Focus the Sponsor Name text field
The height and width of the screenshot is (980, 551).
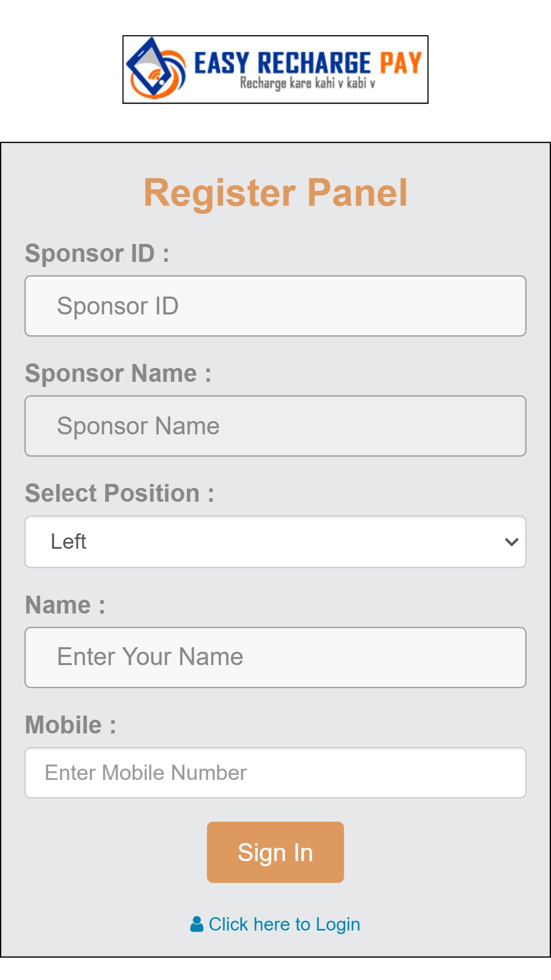275,426
